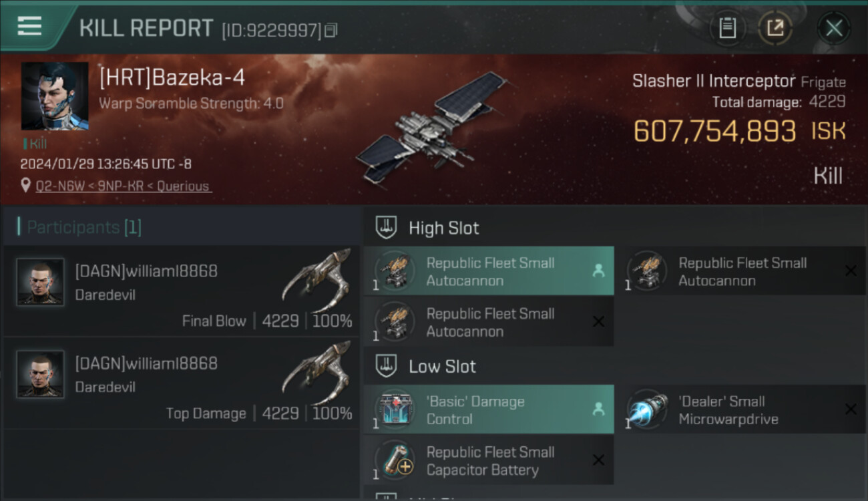
Task: Share the kill report externally
Action: pos(775,28)
